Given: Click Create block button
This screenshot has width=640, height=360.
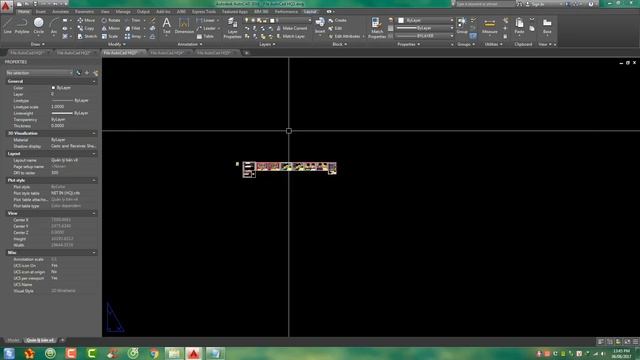Looking at the screenshot, I should (338, 20).
